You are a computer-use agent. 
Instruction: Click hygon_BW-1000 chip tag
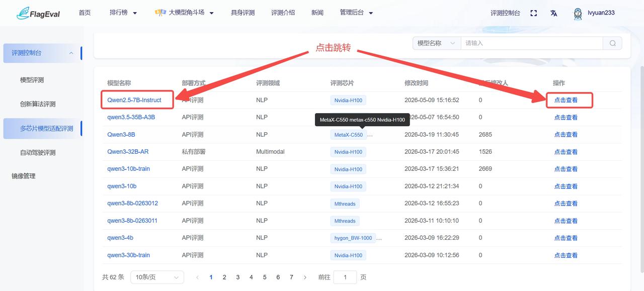pos(353,238)
